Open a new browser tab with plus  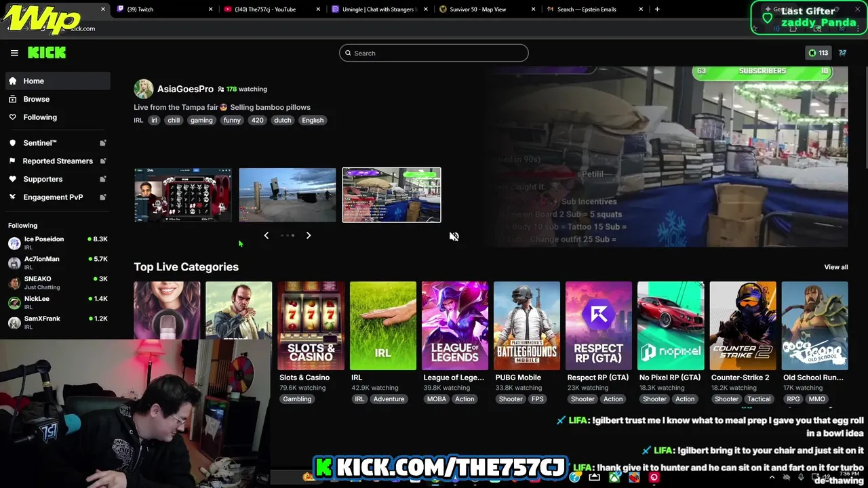coord(657,9)
